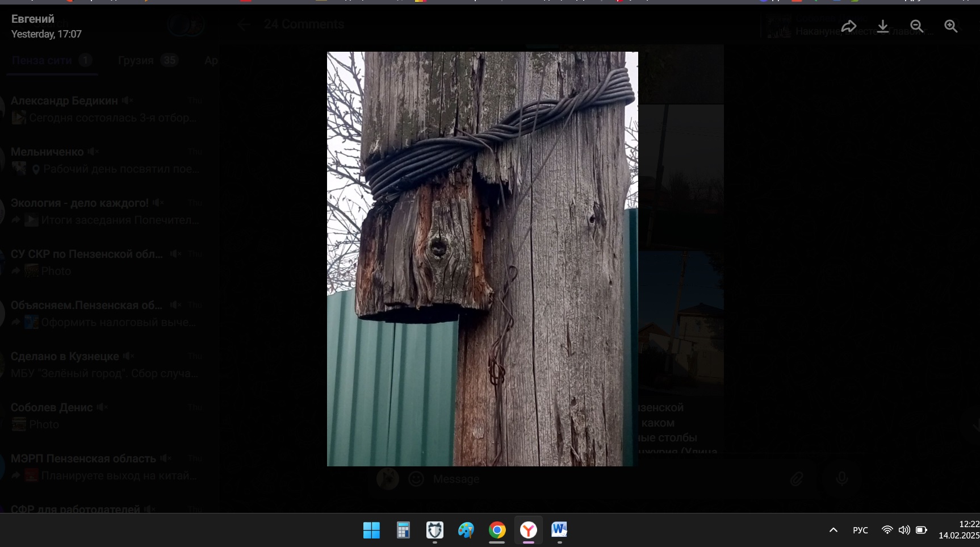This screenshot has width=980, height=547.
Task: Download the opened photo
Action: click(882, 26)
